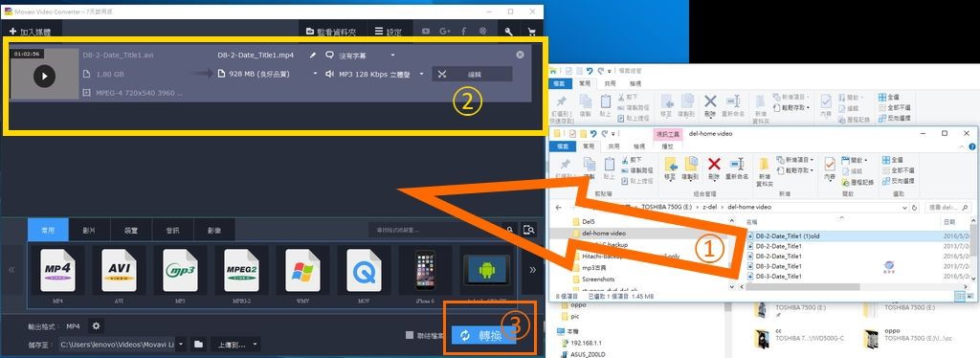Show previous format presets with « arrow

click(x=11, y=270)
